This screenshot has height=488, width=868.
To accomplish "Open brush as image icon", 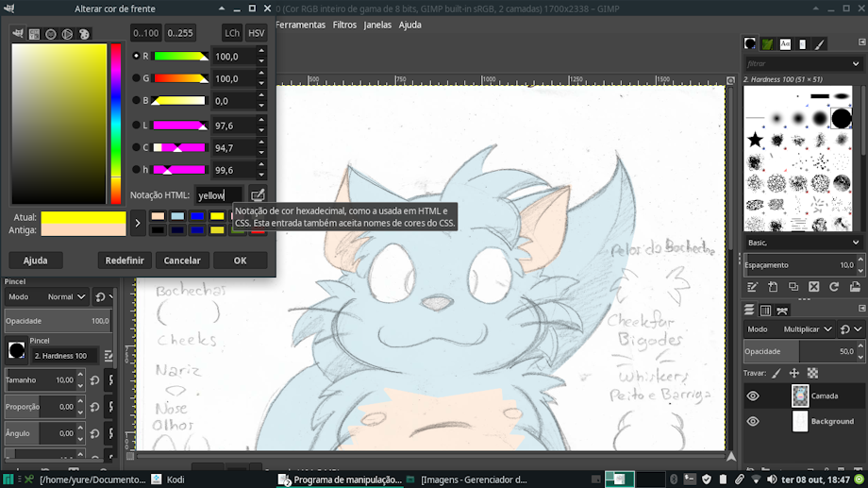I will [x=855, y=286].
